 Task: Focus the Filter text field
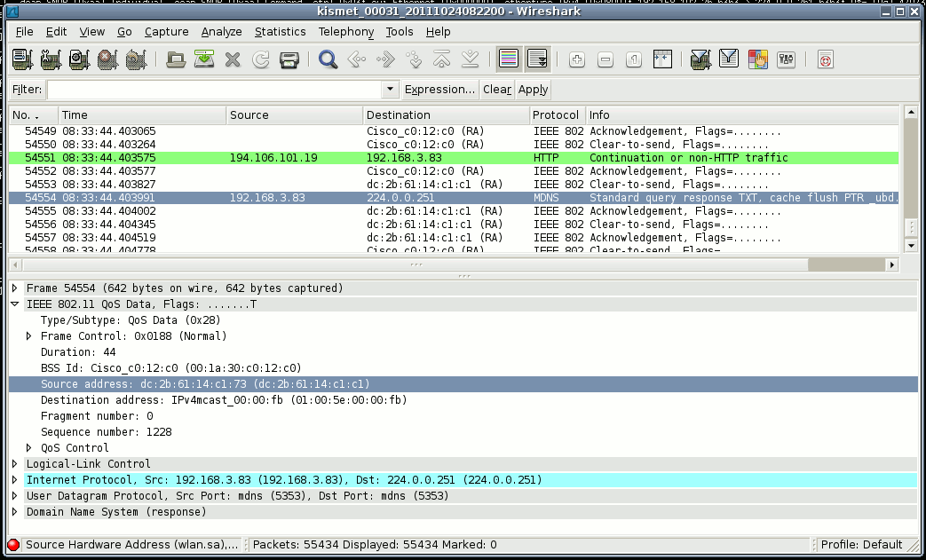click(215, 89)
